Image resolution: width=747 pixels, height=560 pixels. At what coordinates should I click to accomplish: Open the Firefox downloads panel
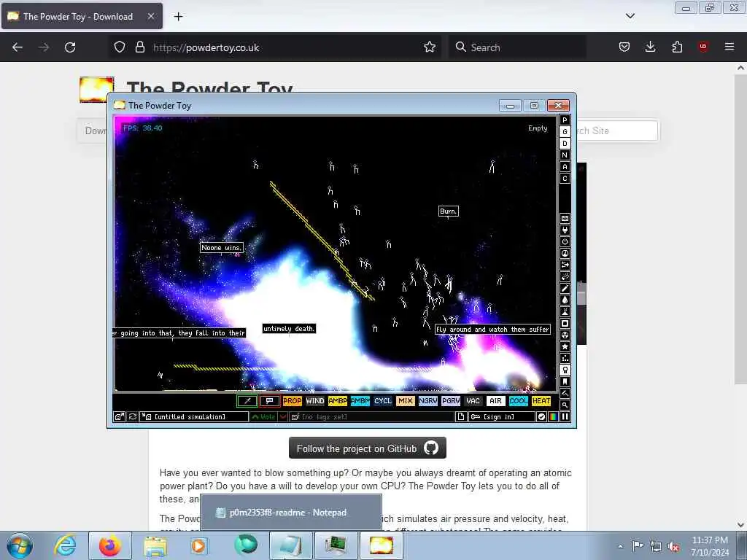(650, 47)
